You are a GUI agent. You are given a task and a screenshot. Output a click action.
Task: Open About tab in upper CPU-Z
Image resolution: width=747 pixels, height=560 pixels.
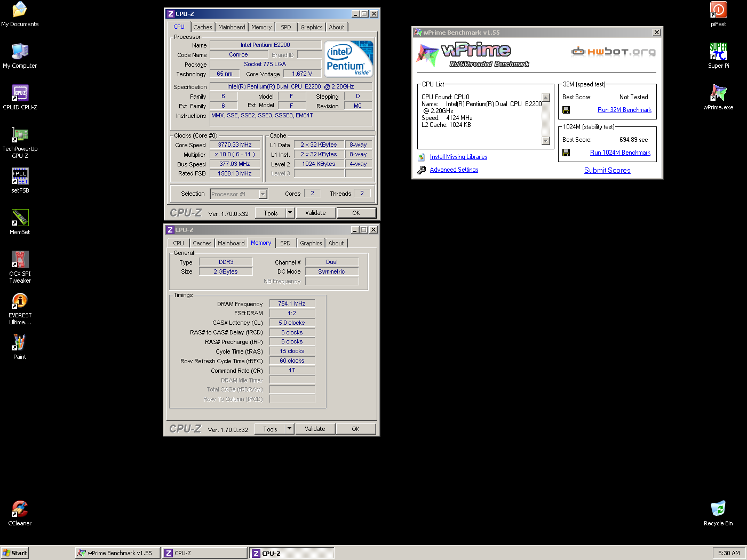coord(337,27)
